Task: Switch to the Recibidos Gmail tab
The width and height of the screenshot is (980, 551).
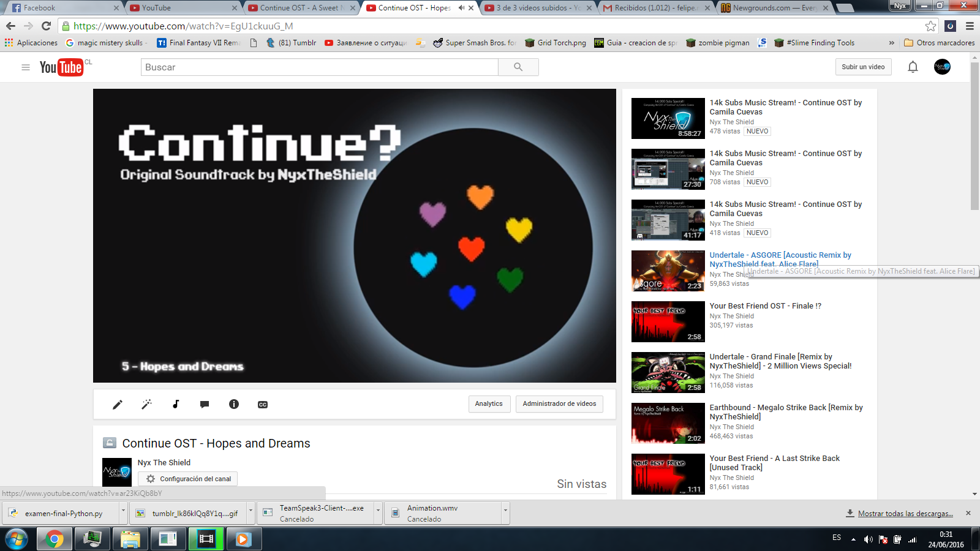Action: (655, 8)
